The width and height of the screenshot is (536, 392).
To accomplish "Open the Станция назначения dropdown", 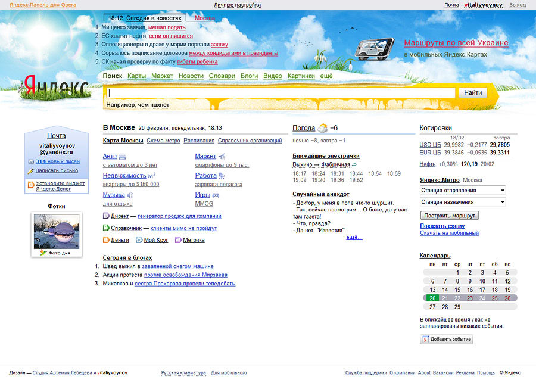I will click(463, 202).
